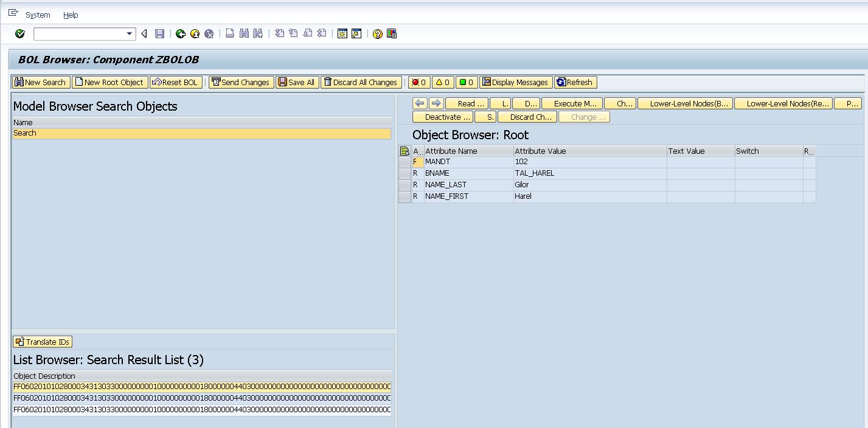Click the Print icon
Image resolution: width=868 pixels, height=428 pixels.
[x=229, y=33]
